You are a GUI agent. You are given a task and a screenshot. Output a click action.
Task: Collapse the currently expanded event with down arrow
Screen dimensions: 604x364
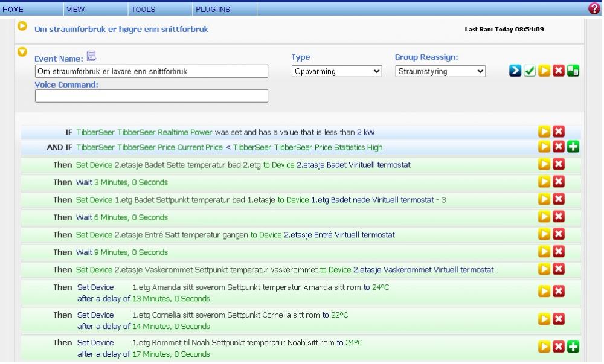coord(23,52)
